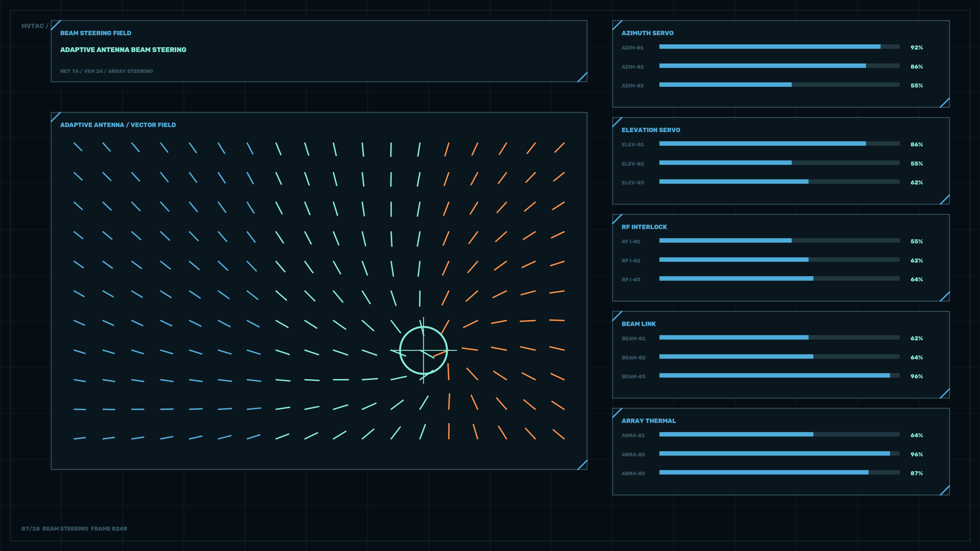Click the ELEV-01 row label
980x551 pixels.
click(x=633, y=144)
